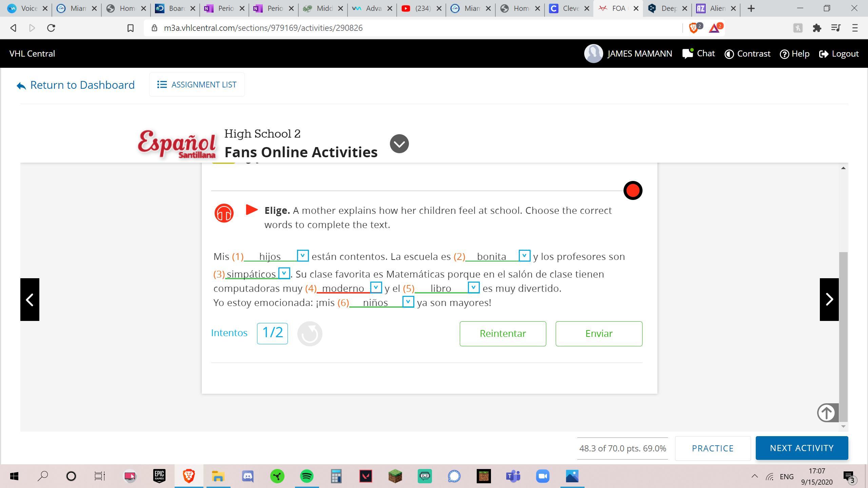Open dropdown for blank 1 hijos

point(302,256)
